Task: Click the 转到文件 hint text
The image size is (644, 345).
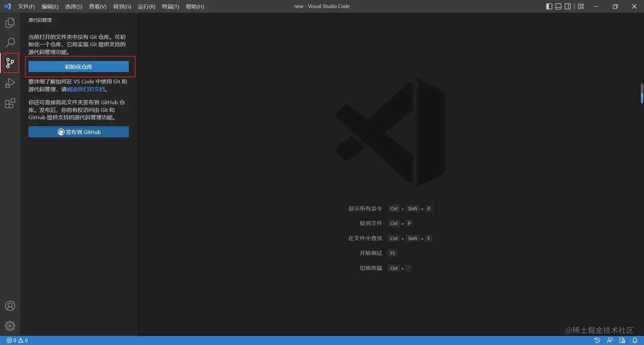Action: point(371,223)
